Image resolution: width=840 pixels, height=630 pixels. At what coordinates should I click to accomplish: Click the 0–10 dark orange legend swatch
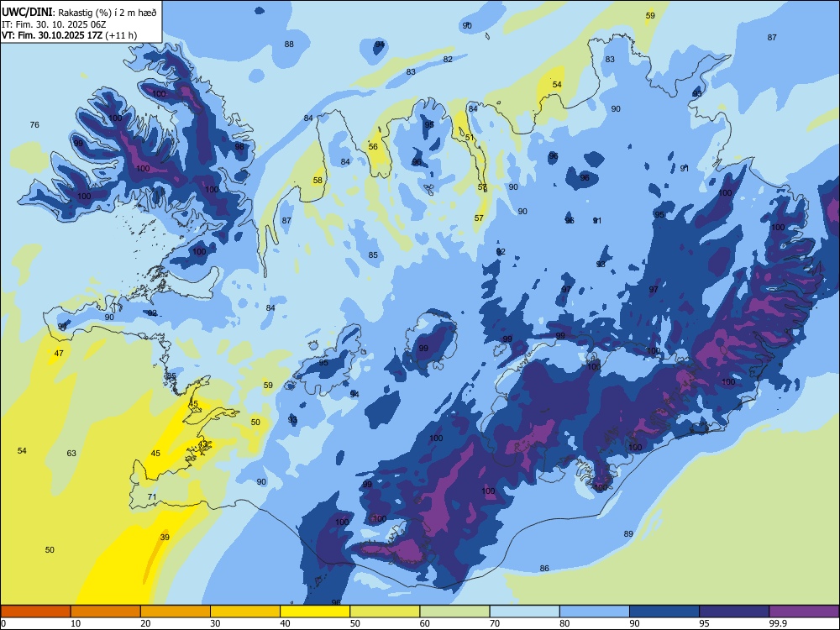tap(35, 612)
